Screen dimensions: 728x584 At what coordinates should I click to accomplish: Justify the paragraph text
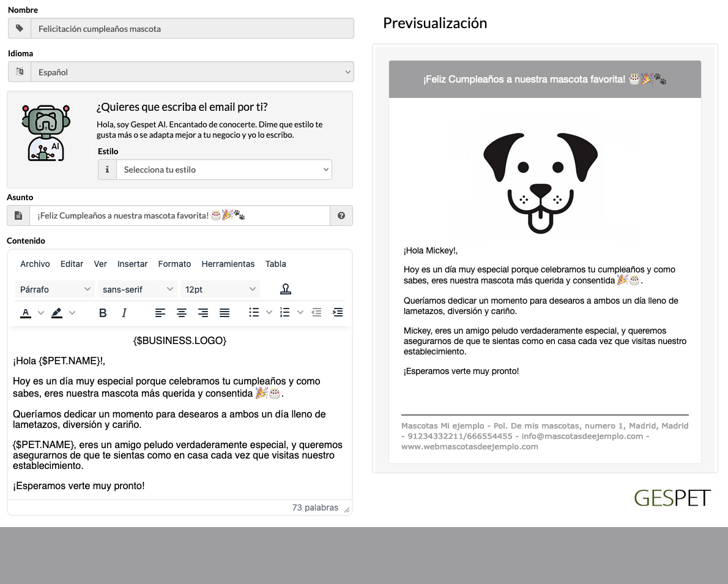(225, 313)
